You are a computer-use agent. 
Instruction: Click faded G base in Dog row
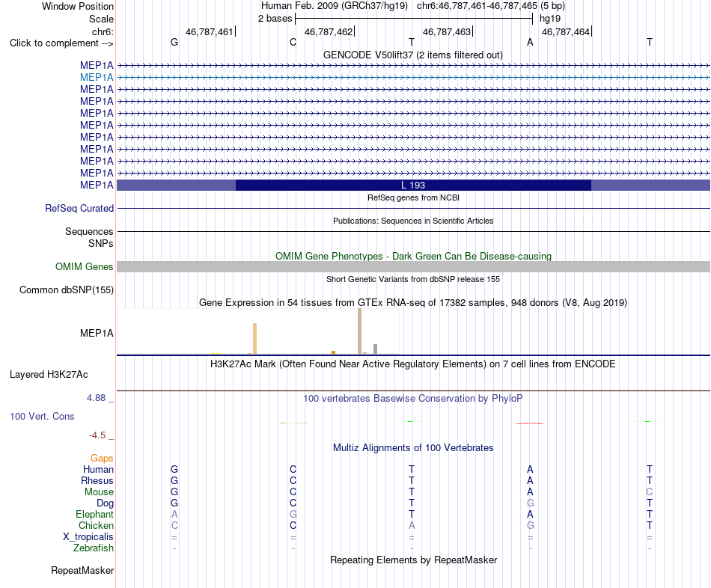[531, 503]
